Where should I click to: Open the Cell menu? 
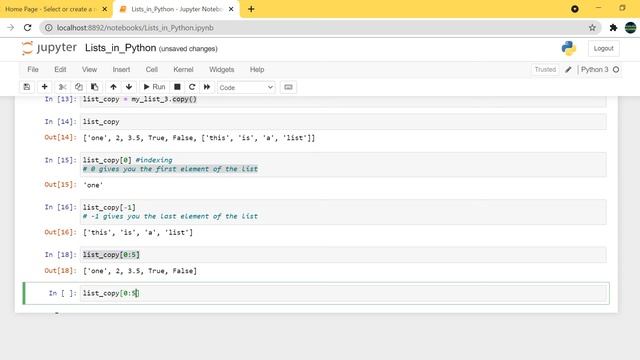(x=152, y=69)
